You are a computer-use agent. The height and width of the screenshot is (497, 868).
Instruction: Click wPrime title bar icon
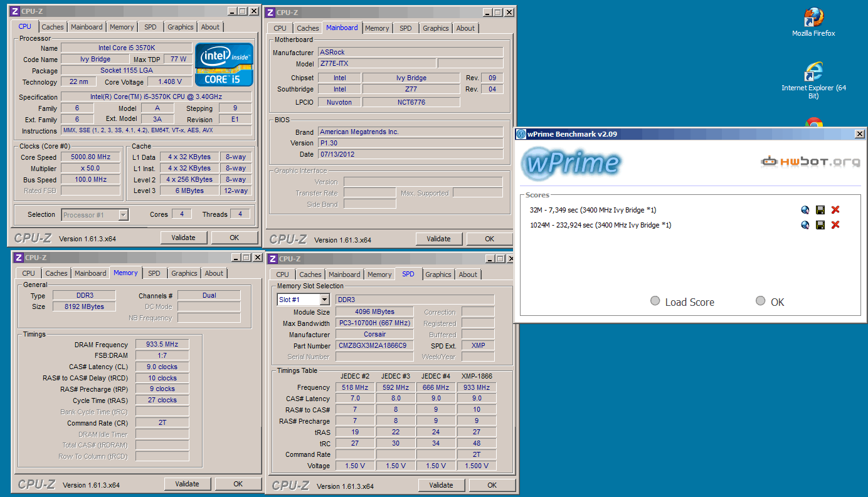521,134
